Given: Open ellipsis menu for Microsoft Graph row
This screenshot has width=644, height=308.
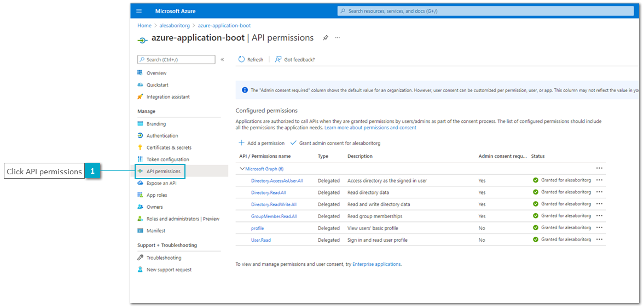Looking at the screenshot, I should pyautogui.click(x=599, y=168).
